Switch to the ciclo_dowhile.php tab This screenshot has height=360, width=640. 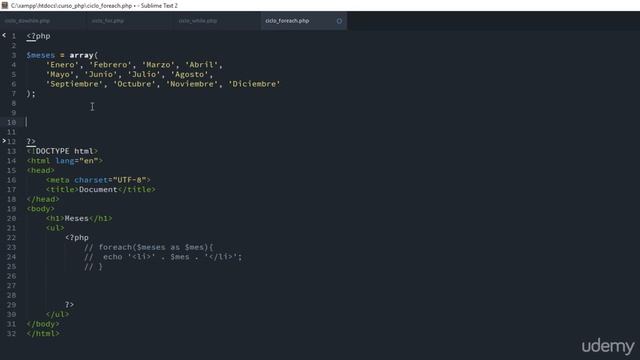tap(27, 21)
